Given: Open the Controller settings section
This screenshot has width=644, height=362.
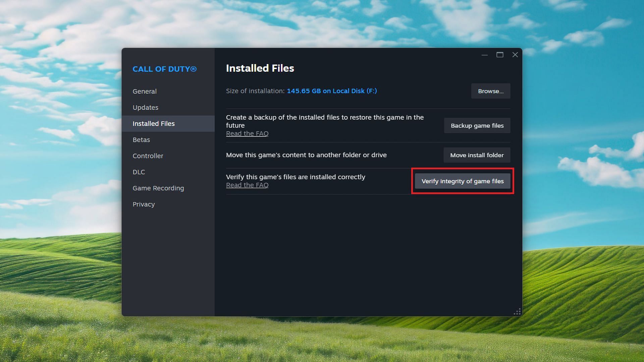Looking at the screenshot, I should 148,155.
